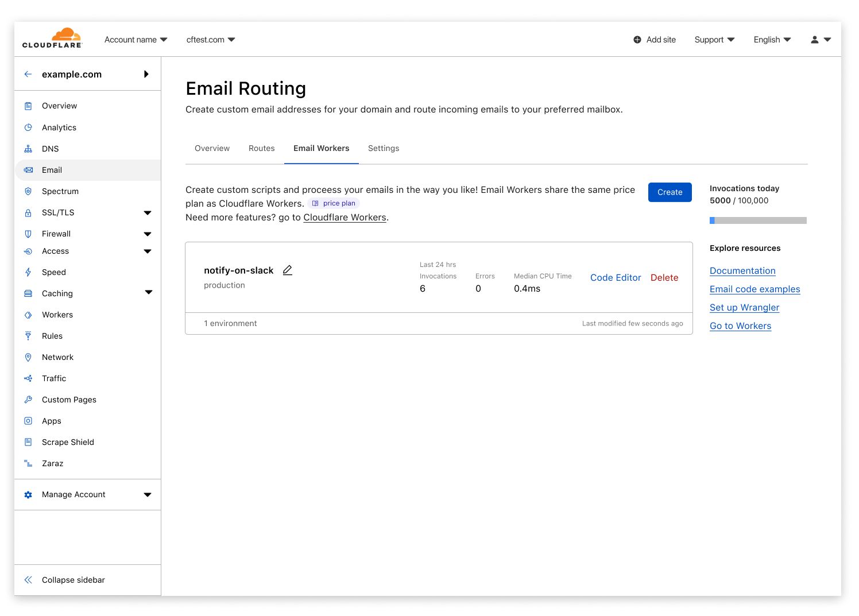
Task: Open Code Editor for notify-on-slack
Action: [x=616, y=277]
